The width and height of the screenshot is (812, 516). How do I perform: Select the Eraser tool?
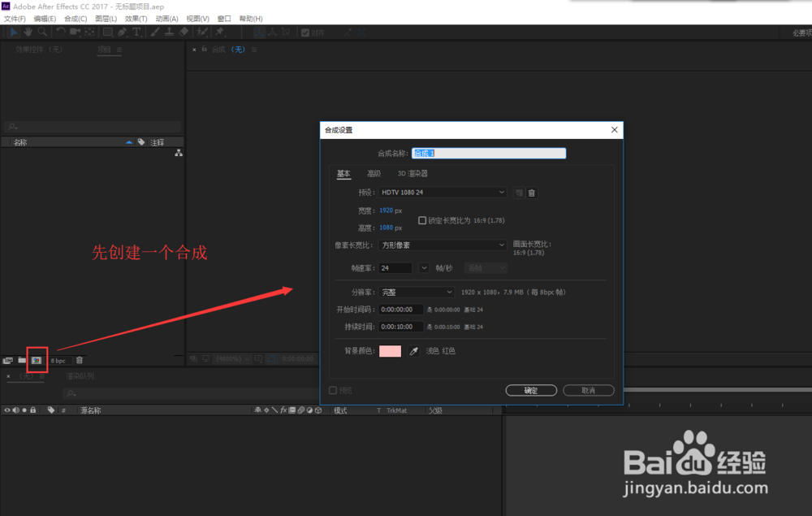(184, 33)
